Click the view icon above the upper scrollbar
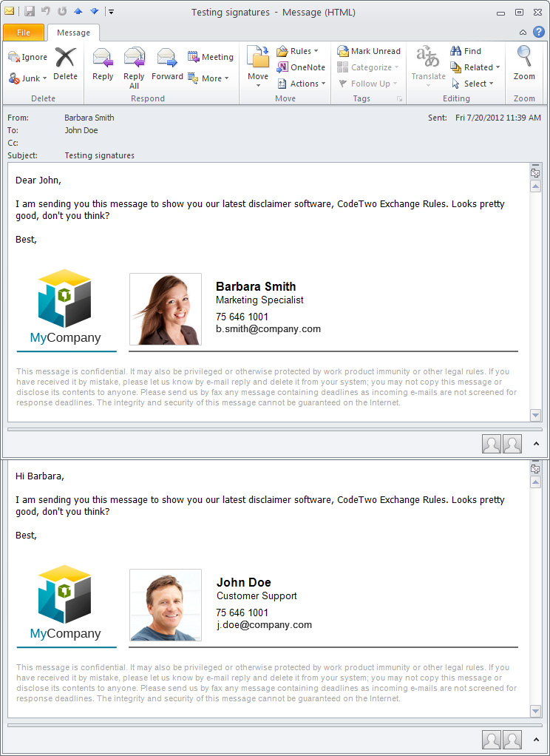550x756 pixels. (x=535, y=173)
